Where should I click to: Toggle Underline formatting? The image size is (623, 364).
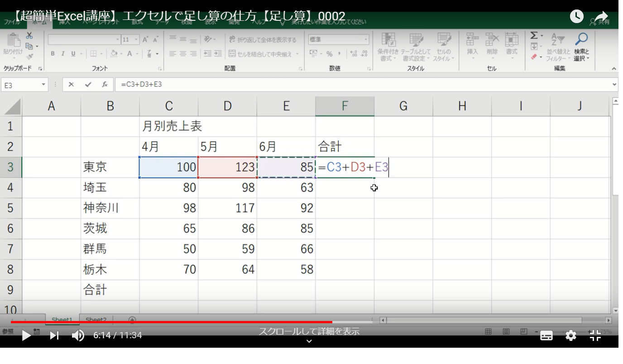(73, 54)
